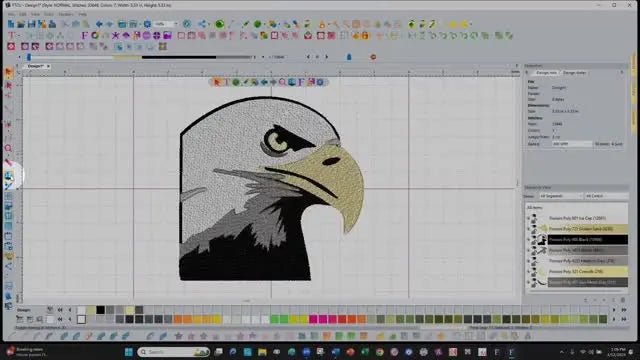This screenshot has width=640, height=360.
Task: Open the Help menu
Action: tap(82, 14)
